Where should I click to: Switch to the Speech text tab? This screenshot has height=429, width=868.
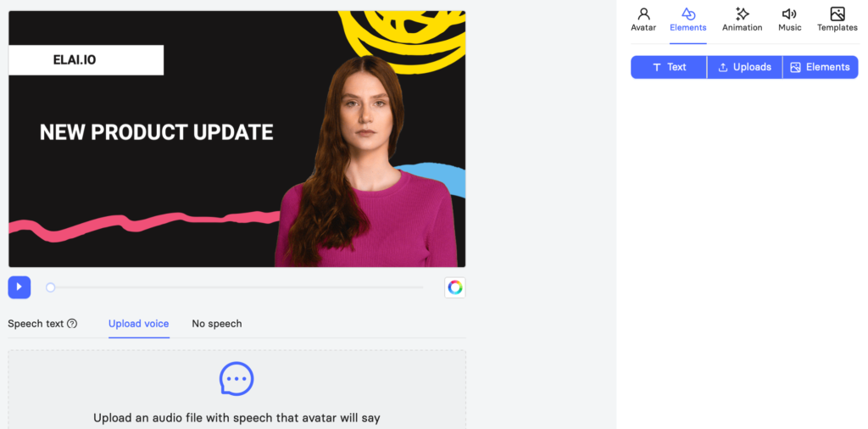(x=36, y=324)
